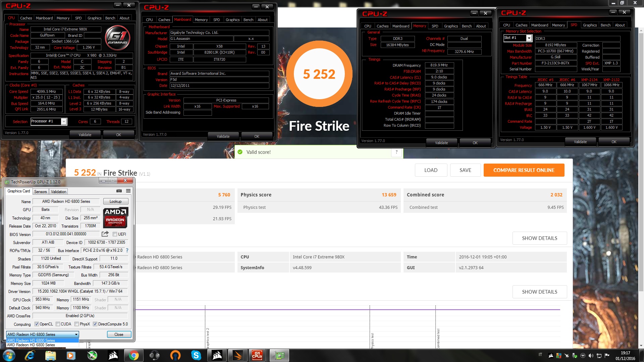The width and height of the screenshot is (644, 362).
Task: Click the Physics score value 13 659
Action: (389, 195)
